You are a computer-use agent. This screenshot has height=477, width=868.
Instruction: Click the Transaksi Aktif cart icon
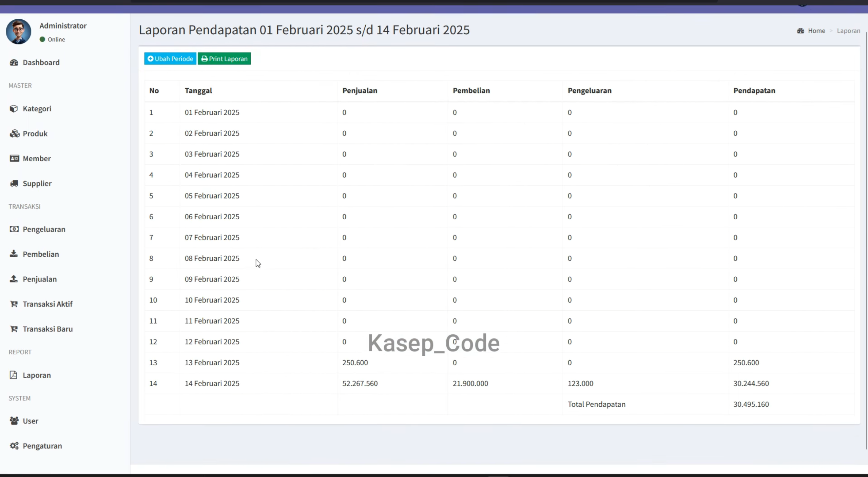coord(14,304)
